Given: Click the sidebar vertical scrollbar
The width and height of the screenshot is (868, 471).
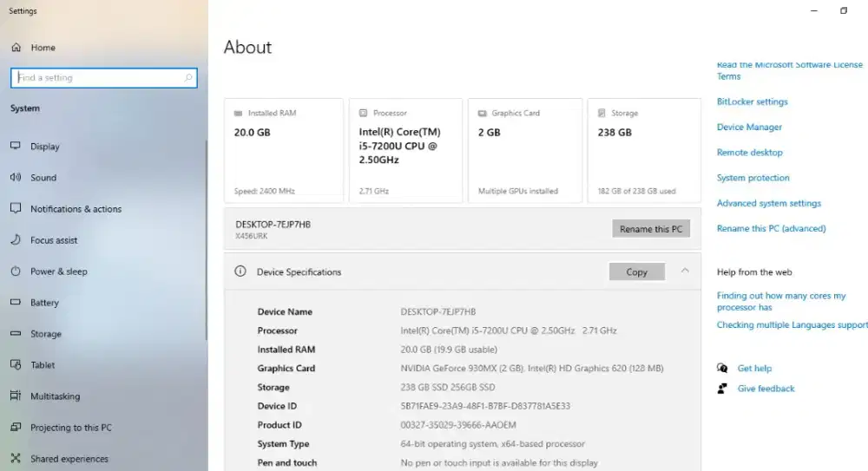Looking at the screenshot, I should [x=207, y=239].
